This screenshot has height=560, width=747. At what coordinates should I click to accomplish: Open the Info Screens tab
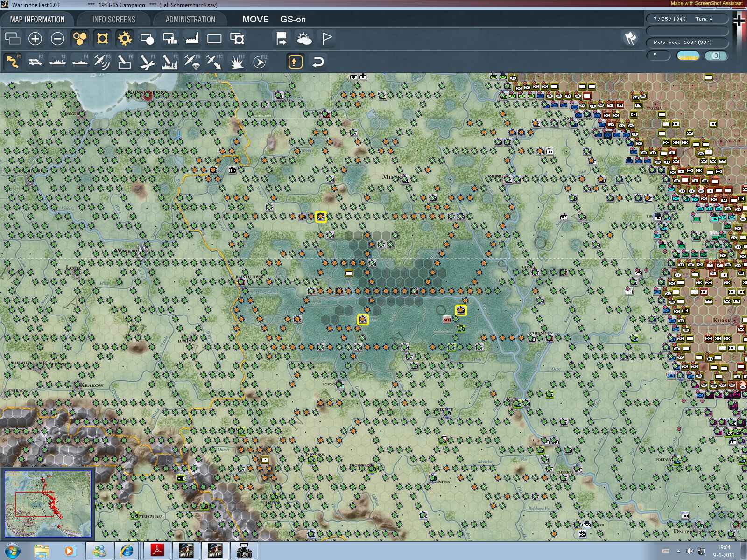pos(113,20)
